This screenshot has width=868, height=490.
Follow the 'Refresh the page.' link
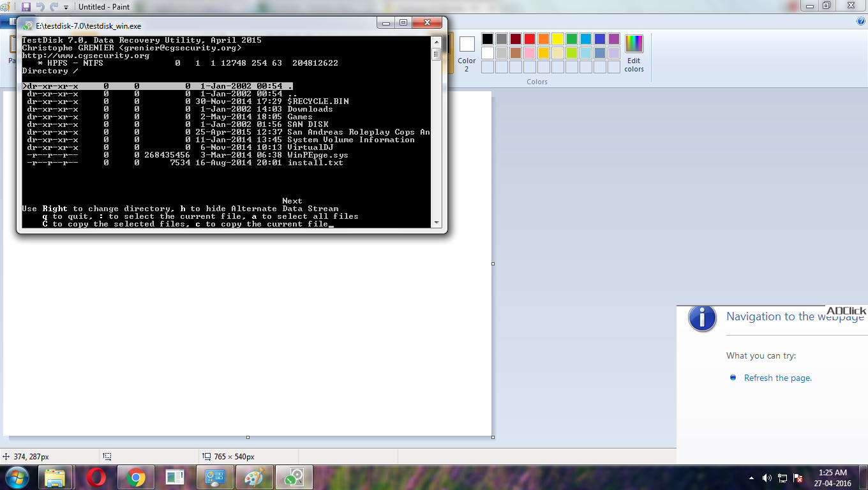(778, 378)
